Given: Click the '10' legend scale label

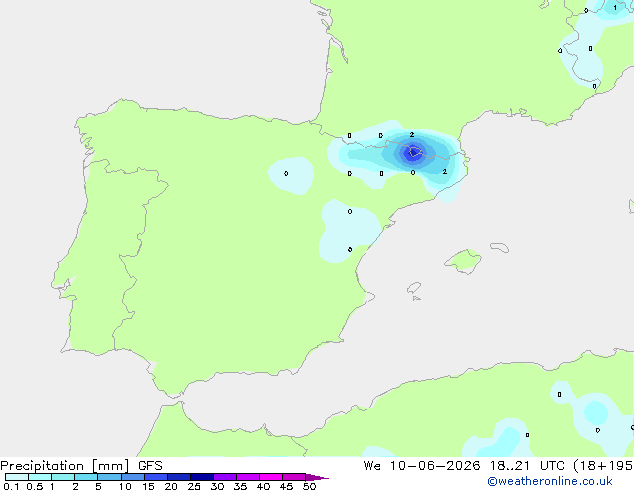Looking at the screenshot, I should click(x=125, y=486).
